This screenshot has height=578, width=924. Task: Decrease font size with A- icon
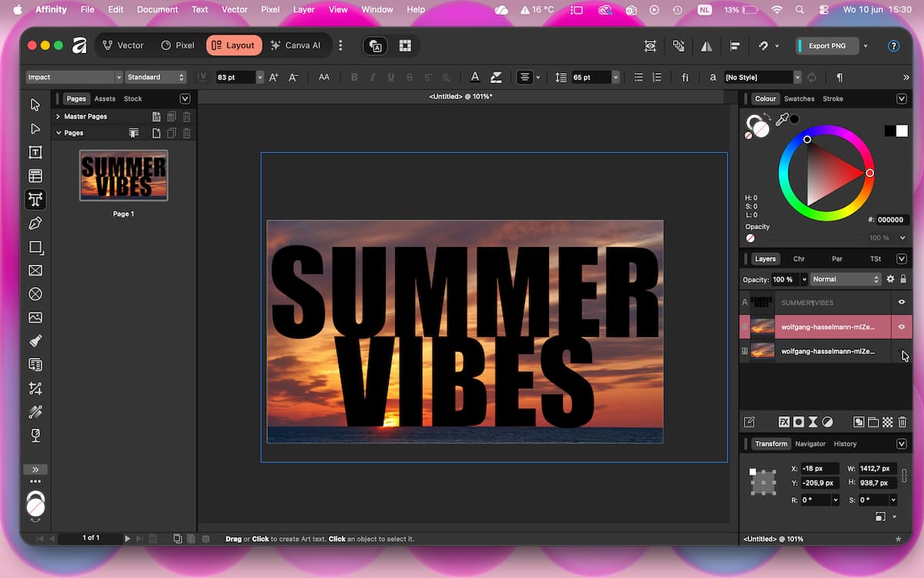click(293, 77)
